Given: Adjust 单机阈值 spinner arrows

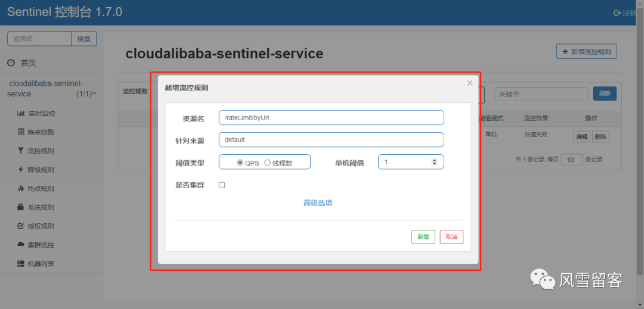Looking at the screenshot, I should (435, 162).
